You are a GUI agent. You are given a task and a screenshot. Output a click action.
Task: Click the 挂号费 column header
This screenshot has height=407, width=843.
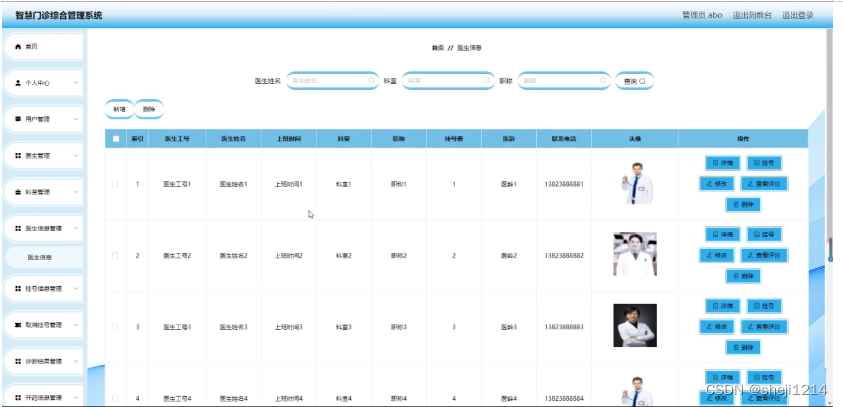pyautogui.click(x=454, y=139)
